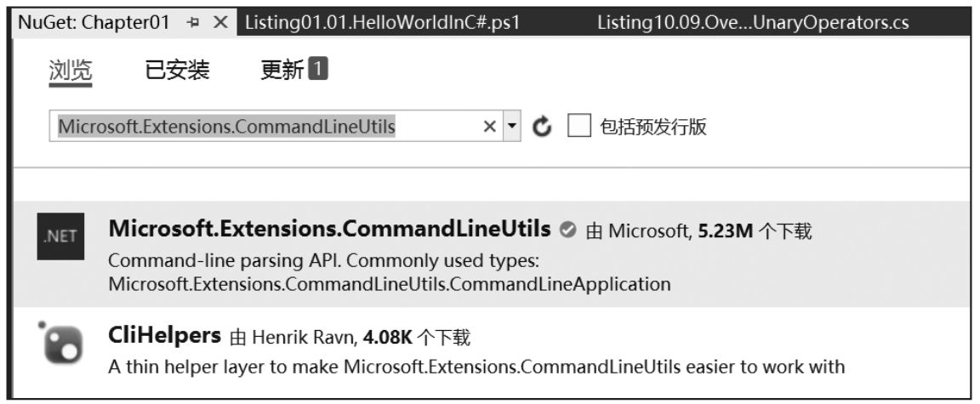Switch to the Listing10.09 UnaryOperators.cs tab

coord(753,24)
